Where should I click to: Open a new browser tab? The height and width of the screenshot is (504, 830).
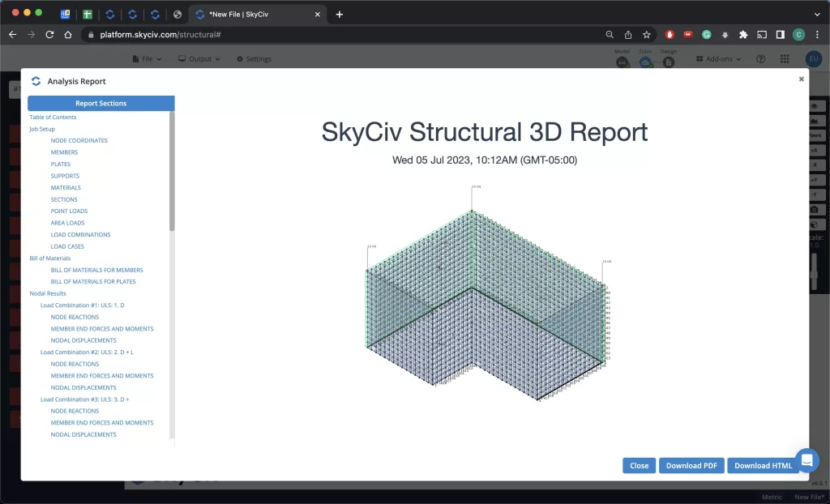(x=340, y=15)
